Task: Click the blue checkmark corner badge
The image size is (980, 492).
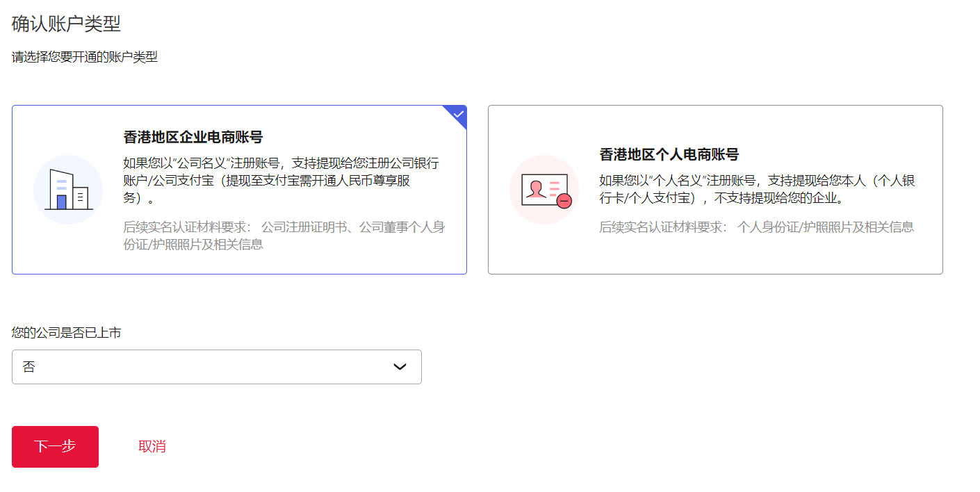Action: pos(458,115)
